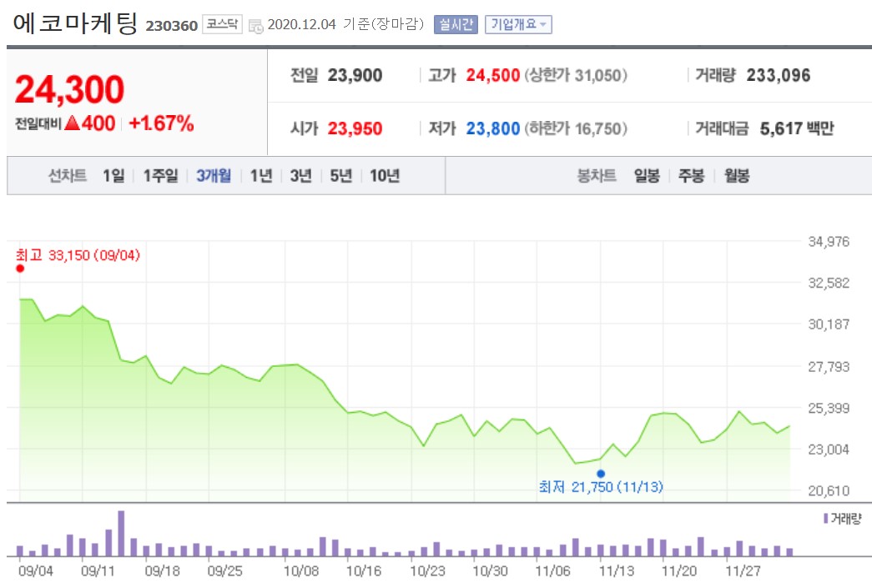Click the 선차트 section label
This screenshot has width=872, height=588.
click(68, 176)
